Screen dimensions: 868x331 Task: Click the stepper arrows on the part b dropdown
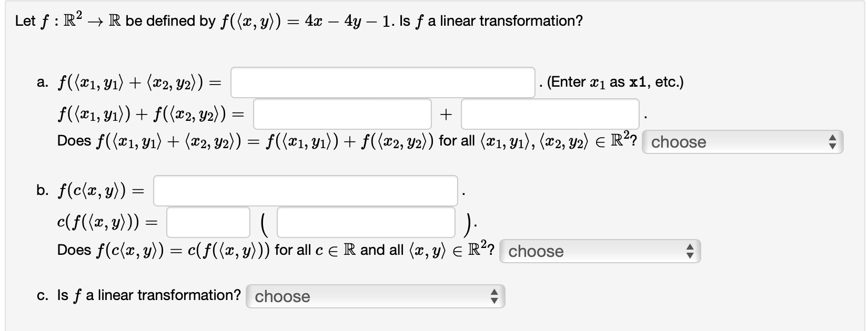(x=691, y=251)
